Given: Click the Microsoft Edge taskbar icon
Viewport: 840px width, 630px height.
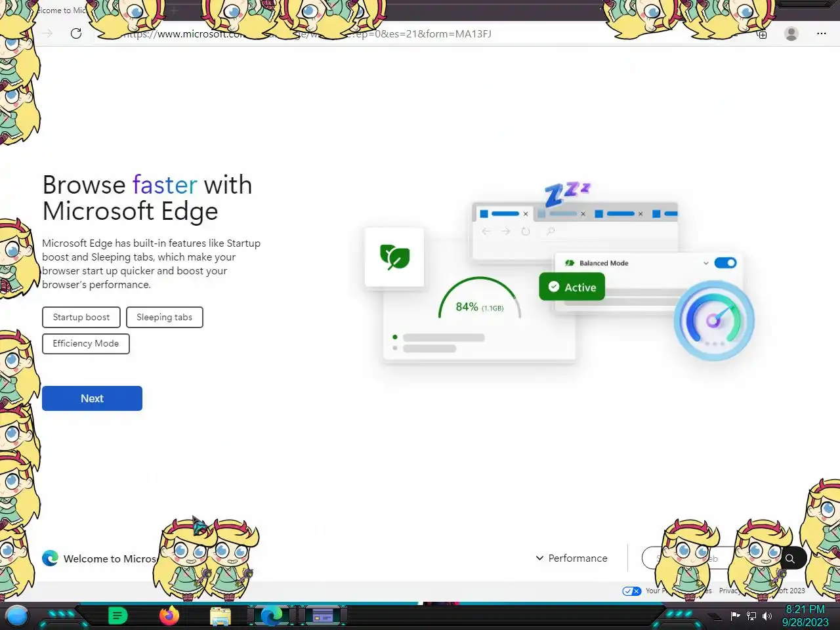Looking at the screenshot, I should click(x=272, y=616).
